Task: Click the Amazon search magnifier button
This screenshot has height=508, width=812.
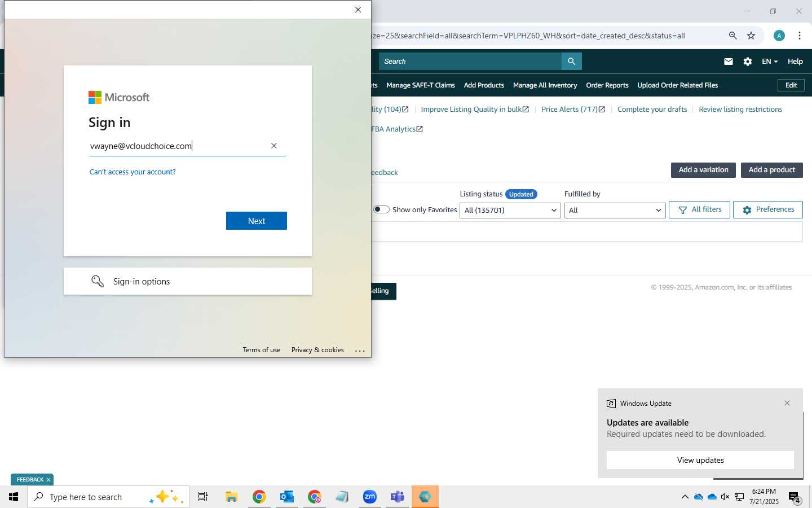Action: click(x=571, y=62)
